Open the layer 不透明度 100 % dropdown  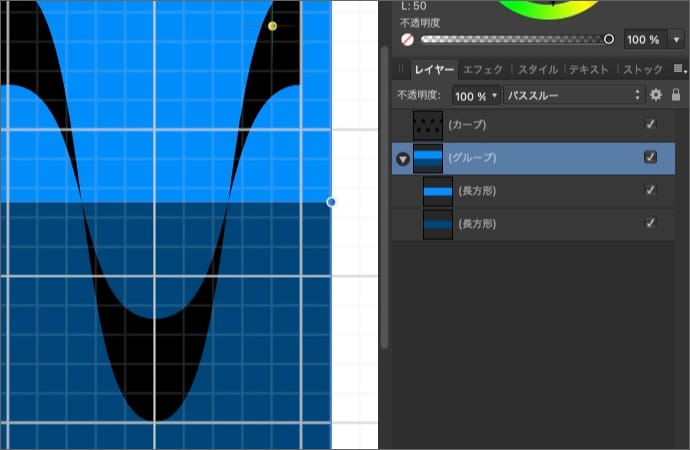click(475, 96)
